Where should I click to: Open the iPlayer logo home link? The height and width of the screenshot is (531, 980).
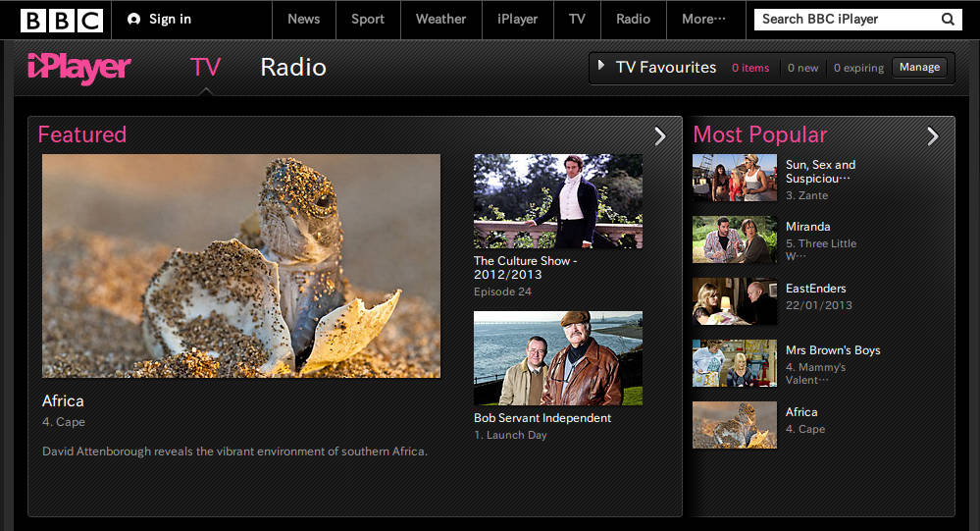pyautogui.click(x=78, y=68)
